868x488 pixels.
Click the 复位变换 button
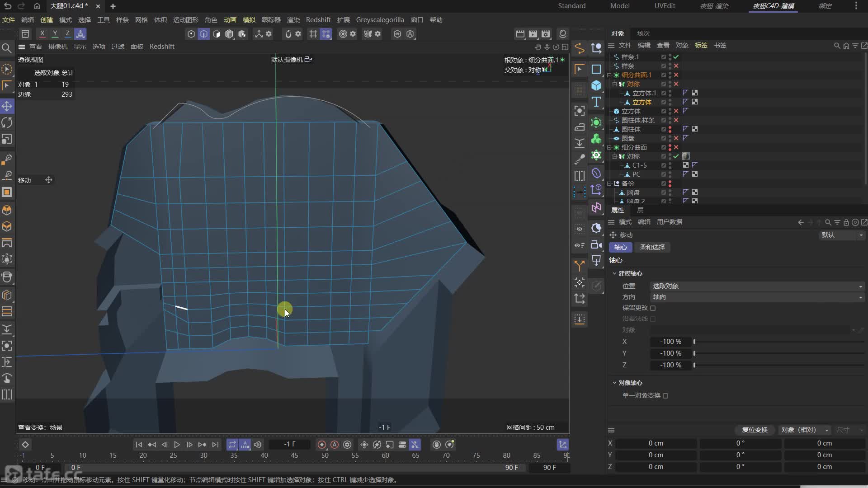coord(755,430)
